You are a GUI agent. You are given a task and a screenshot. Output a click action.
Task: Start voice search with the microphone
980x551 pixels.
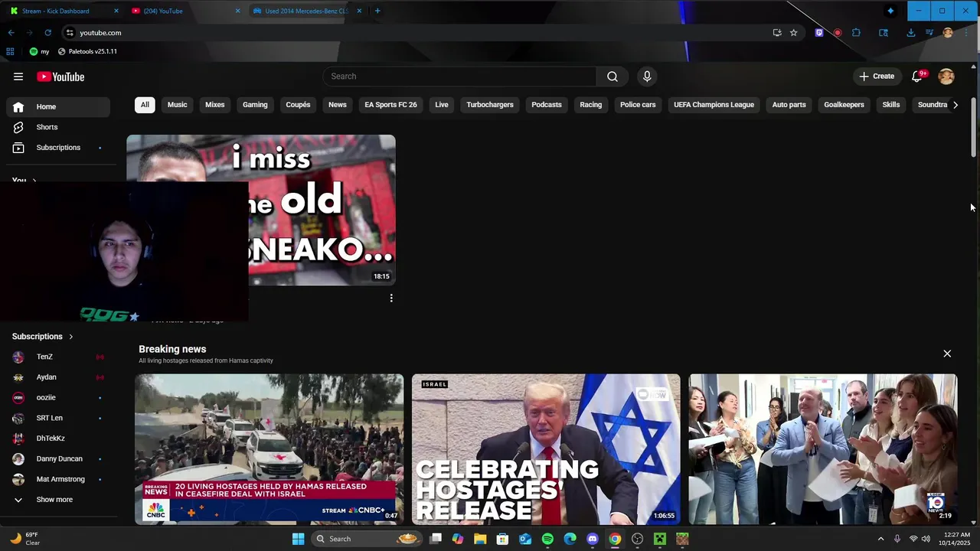(x=647, y=77)
